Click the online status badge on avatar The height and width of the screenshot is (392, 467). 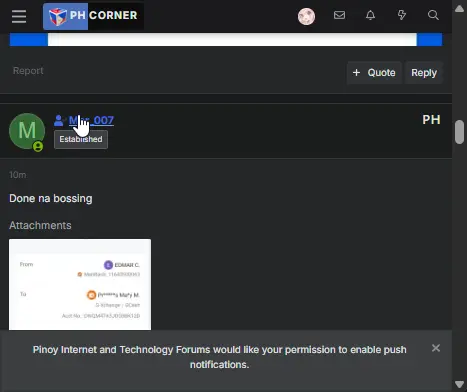click(x=38, y=147)
